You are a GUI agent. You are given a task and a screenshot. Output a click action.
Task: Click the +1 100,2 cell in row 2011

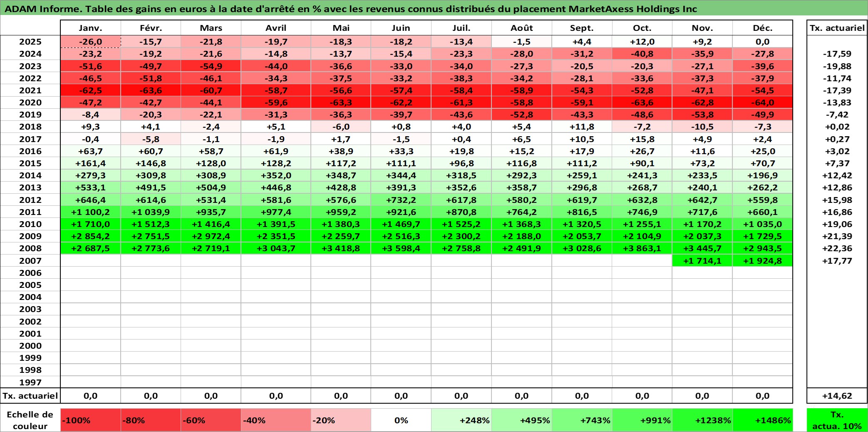click(91, 212)
